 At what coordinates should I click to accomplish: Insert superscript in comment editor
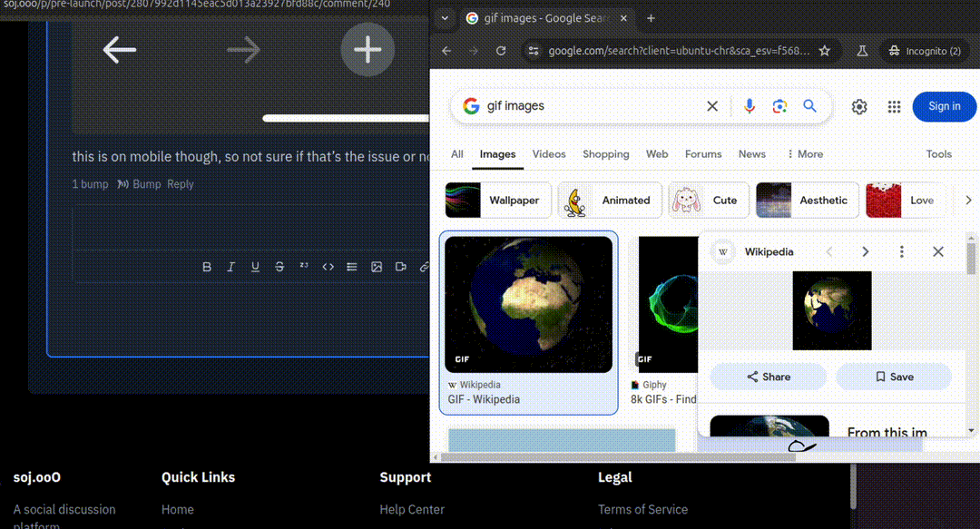(304, 266)
